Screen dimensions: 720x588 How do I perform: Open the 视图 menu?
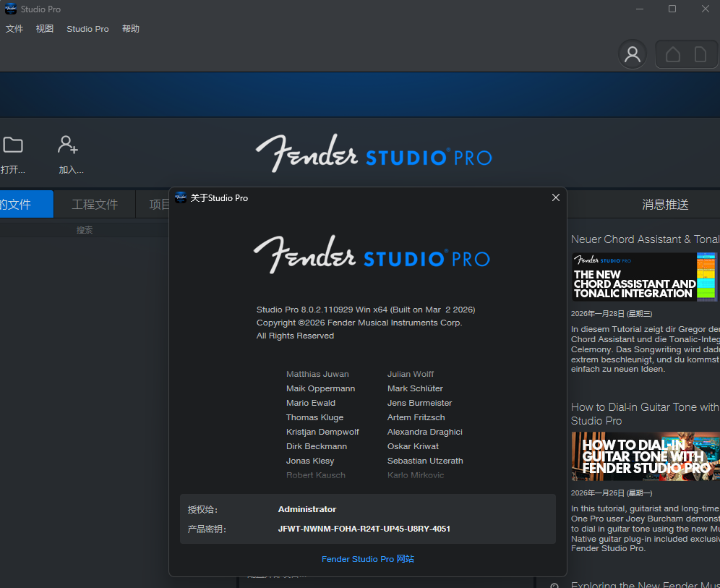45,28
